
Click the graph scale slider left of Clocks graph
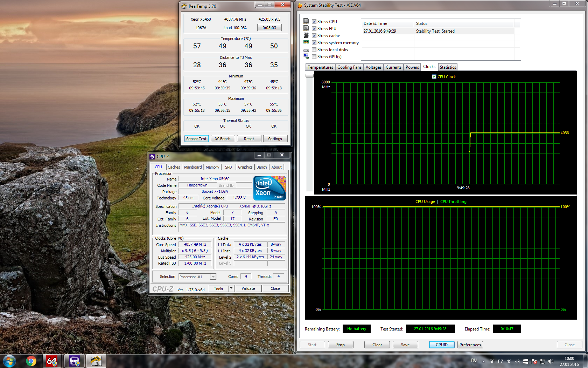click(309, 76)
